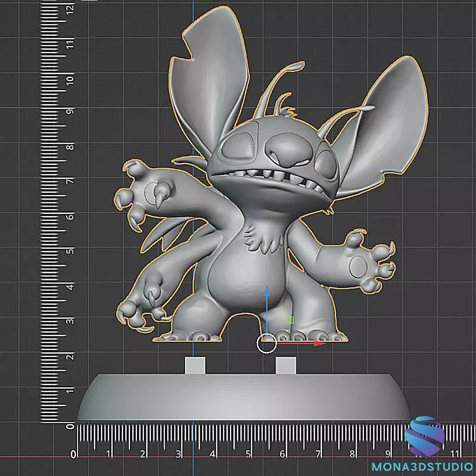Select the right peg on the base
The image size is (476, 476).
[x=286, y=365]
